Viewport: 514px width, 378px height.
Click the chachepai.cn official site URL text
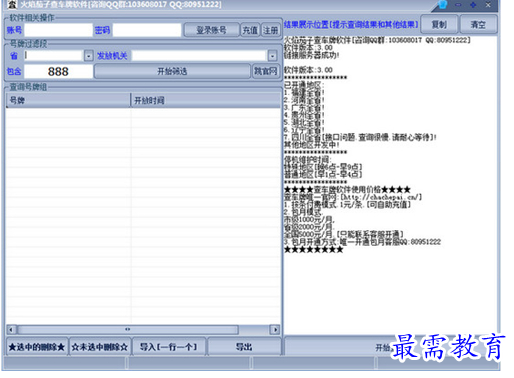coord(381,197)
